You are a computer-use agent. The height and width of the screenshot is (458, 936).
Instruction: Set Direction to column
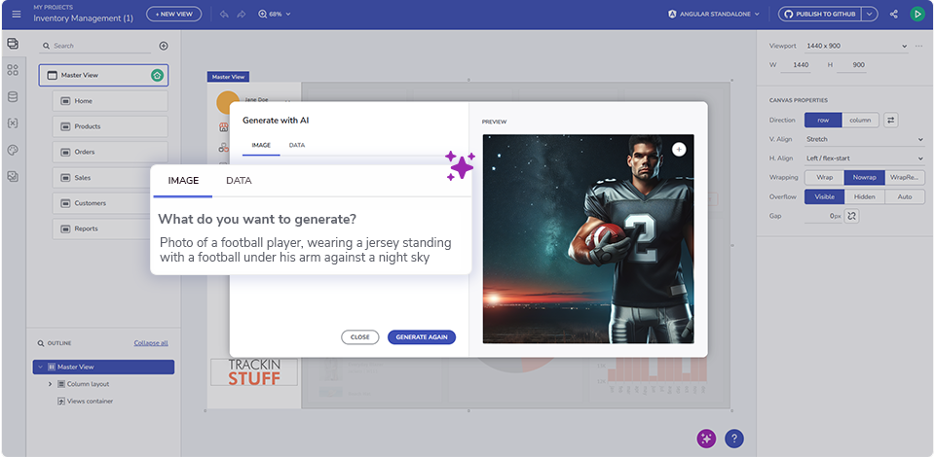(859, 120)
